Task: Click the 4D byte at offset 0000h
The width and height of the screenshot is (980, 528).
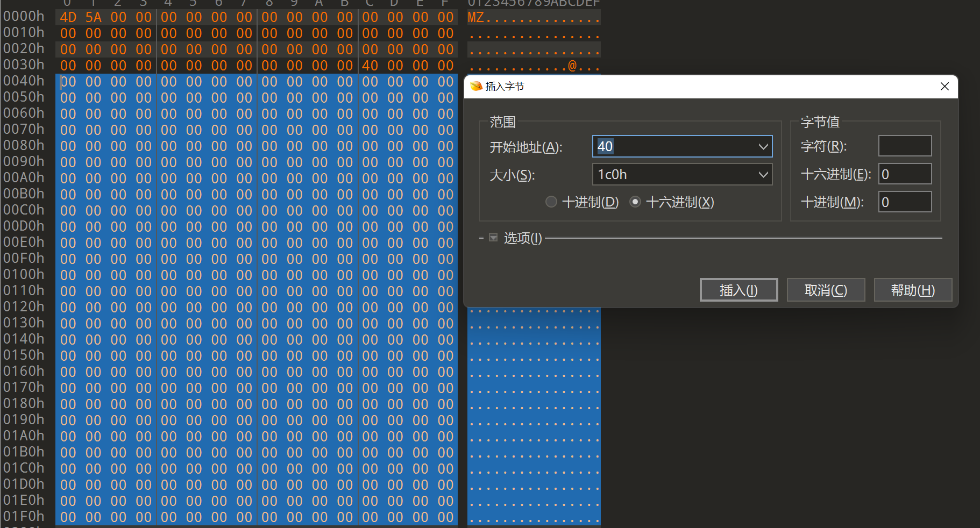Action: (68, 17)
